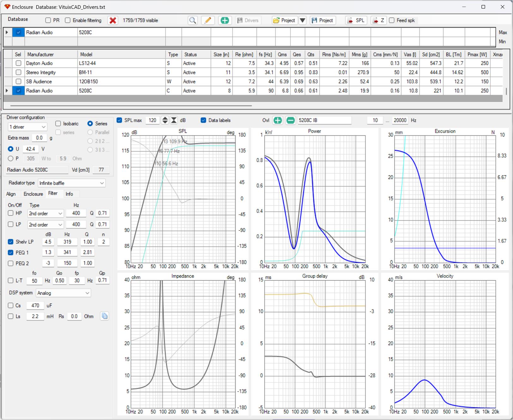This screenshot has width=513, height=420.
Task: Disable the PEQ 1 checkbox
Action: click(11, 253)
